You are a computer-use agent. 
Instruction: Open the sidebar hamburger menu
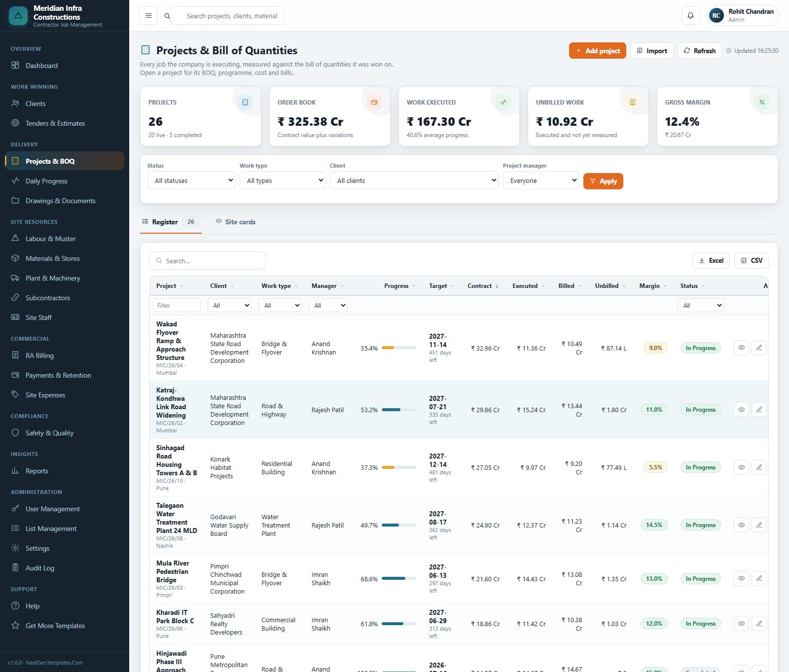click(x=148, y=16)
